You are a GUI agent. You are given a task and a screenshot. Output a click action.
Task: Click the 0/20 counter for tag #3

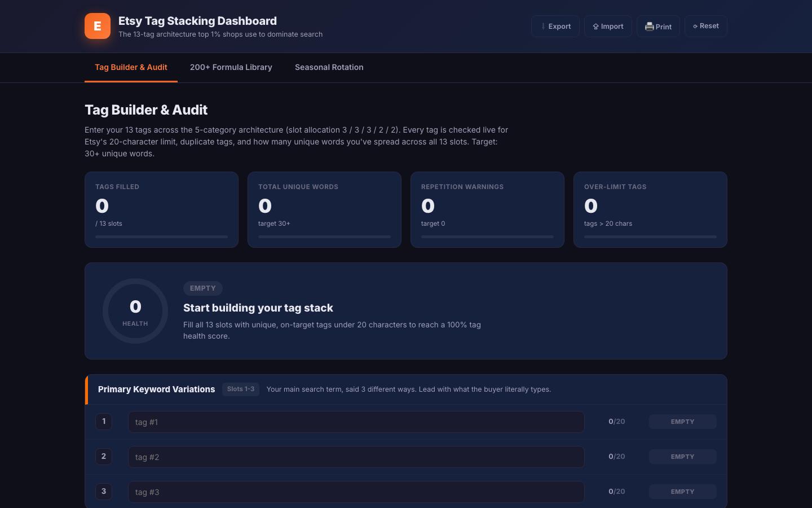pos(617,492)
